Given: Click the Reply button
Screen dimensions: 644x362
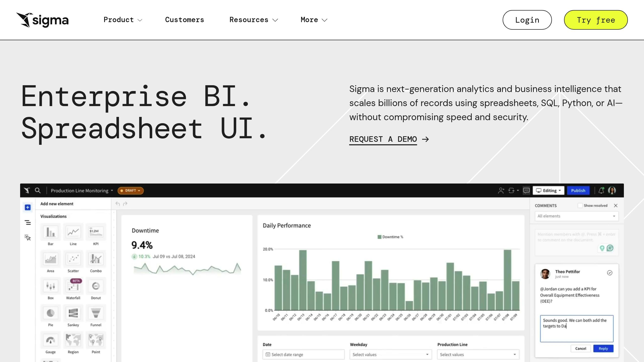Looking at the screenshot, I should coord(603,348).
